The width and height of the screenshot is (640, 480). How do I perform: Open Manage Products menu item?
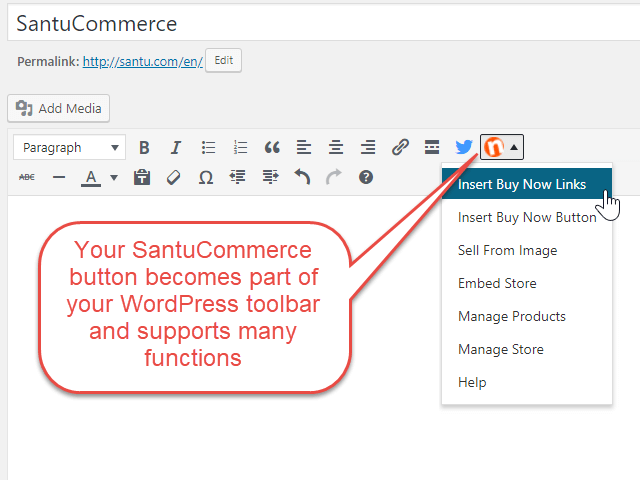[527, 316]
